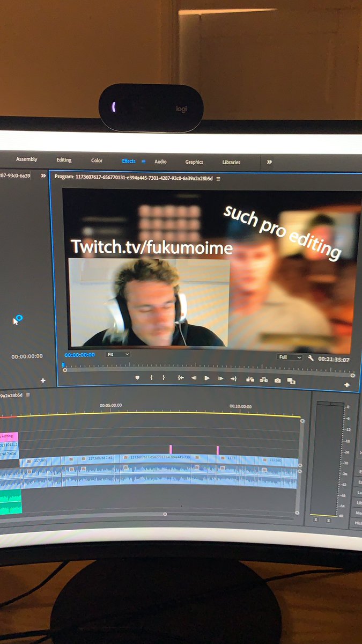362x644 pixels.
Task: Export a frame with the camera icon
Action: coord(277,380)
